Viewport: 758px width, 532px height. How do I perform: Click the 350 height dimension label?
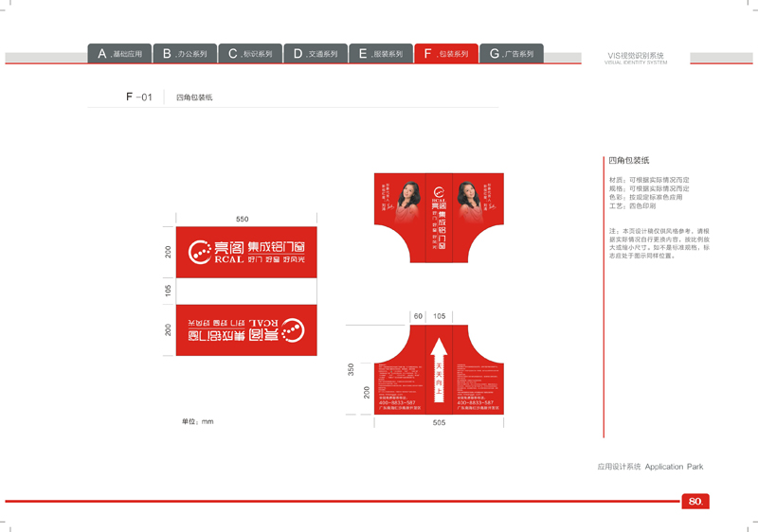351,370
